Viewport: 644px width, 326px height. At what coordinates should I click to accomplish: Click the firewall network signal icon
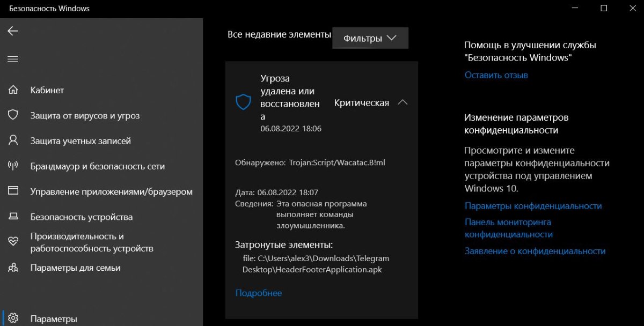[x=13, y=166]
